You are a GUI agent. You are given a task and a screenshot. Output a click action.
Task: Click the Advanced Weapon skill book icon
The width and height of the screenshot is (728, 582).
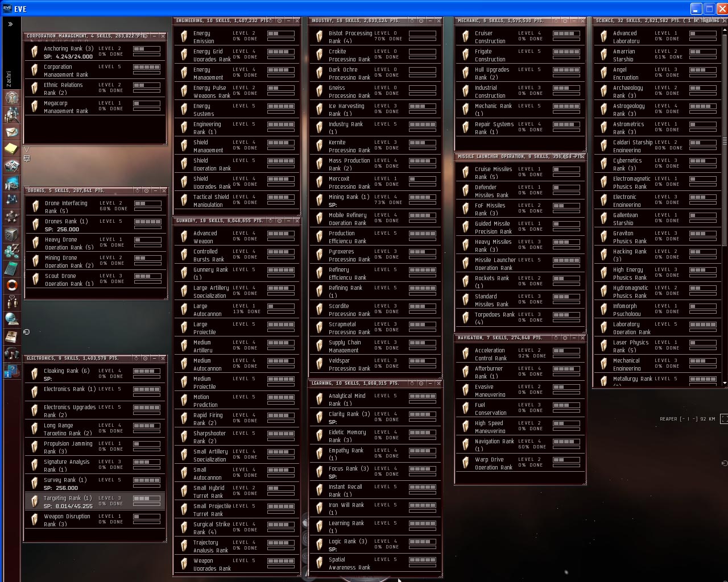click(x=184, y=237)
